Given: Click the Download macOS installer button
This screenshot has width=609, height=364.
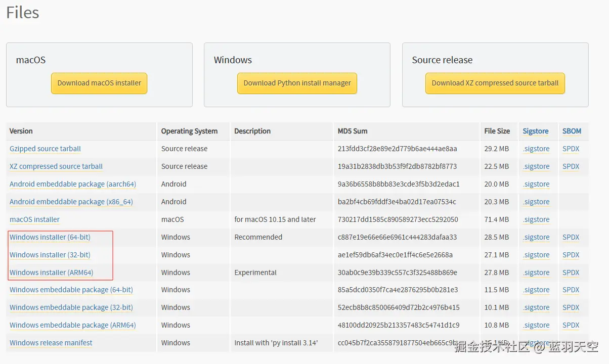Looking at the screenshot, I should point(99,83).
